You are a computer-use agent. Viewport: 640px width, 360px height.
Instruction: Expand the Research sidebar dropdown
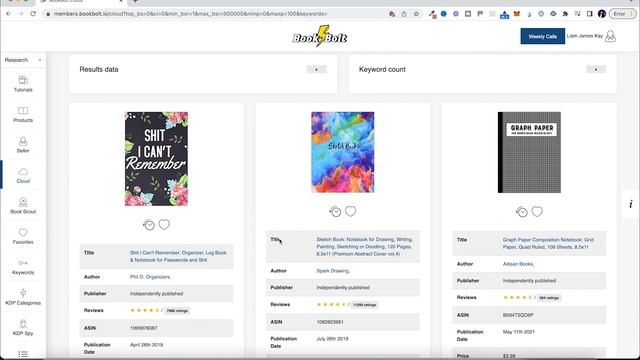[23, 60]
